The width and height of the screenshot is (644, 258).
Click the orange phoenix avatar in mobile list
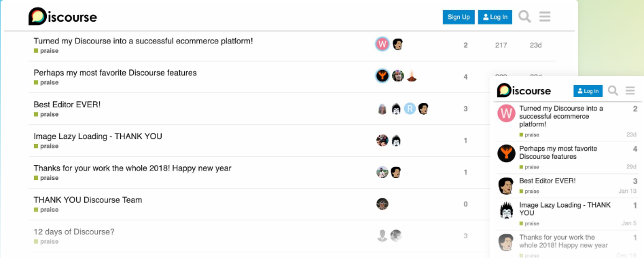click(x=506, y=153)
